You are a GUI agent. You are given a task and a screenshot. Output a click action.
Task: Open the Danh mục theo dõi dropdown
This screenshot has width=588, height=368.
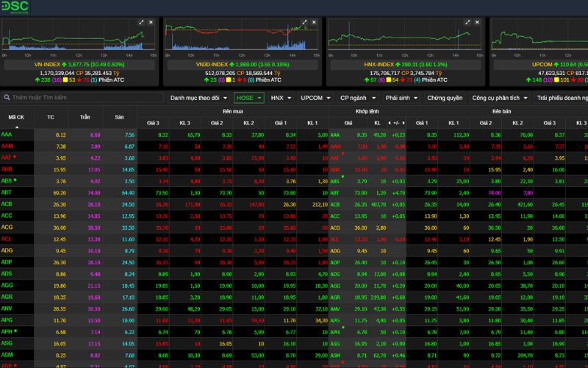[198, 98]
